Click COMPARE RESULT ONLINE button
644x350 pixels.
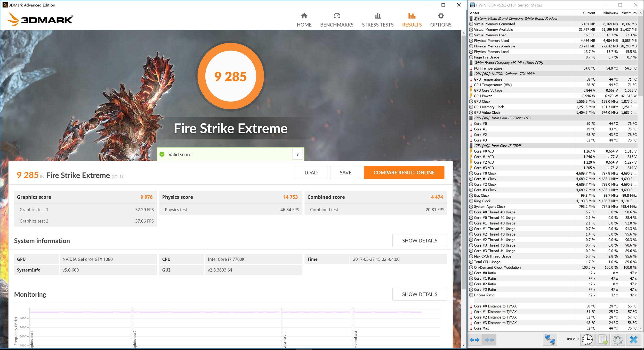(x=404, y=172)
